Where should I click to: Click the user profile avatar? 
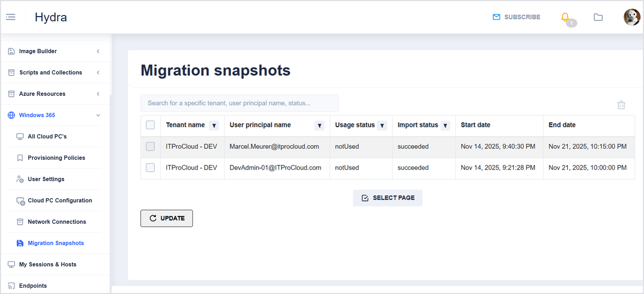pos(631,17)
